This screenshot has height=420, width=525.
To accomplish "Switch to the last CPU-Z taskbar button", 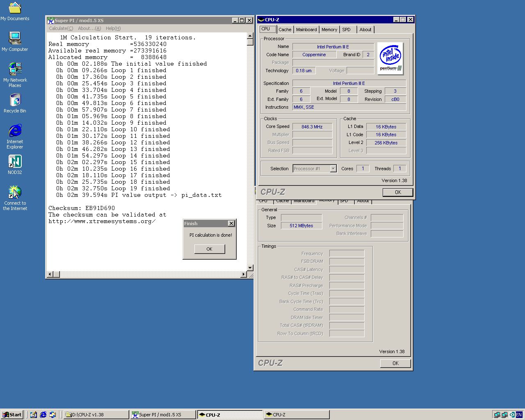I will [297, 415].
